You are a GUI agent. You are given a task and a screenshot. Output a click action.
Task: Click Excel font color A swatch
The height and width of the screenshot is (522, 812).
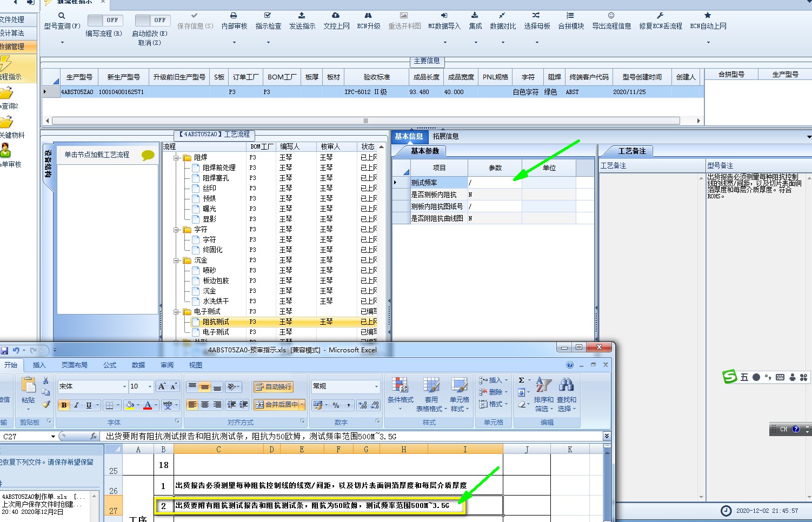147,405
